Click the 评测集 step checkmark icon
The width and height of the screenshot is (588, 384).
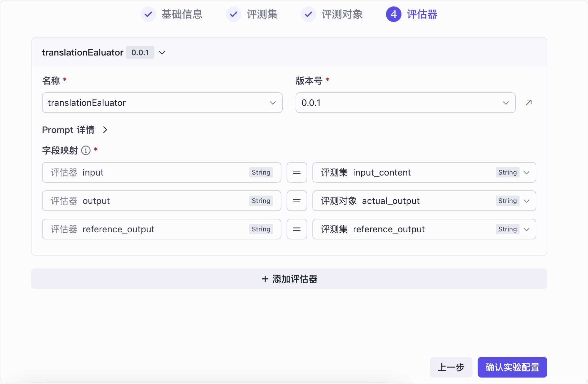pyautogui.click(x=234, y=14)
